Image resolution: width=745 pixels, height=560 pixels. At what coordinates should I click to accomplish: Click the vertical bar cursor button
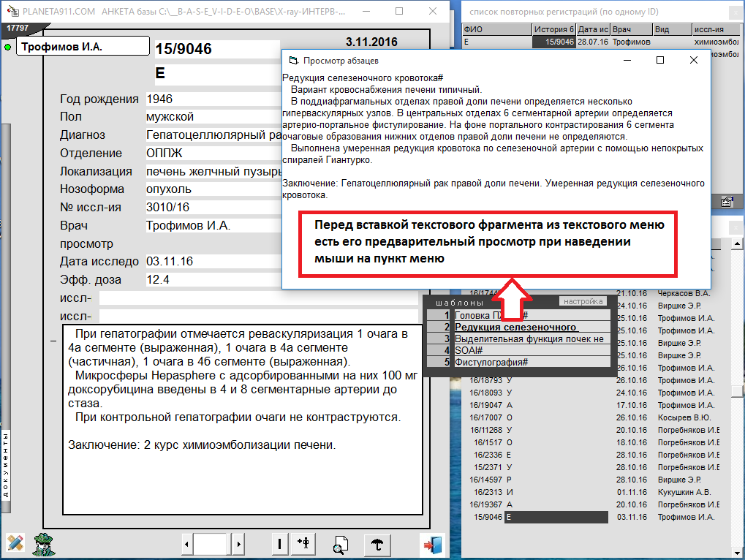click(279, 544)
